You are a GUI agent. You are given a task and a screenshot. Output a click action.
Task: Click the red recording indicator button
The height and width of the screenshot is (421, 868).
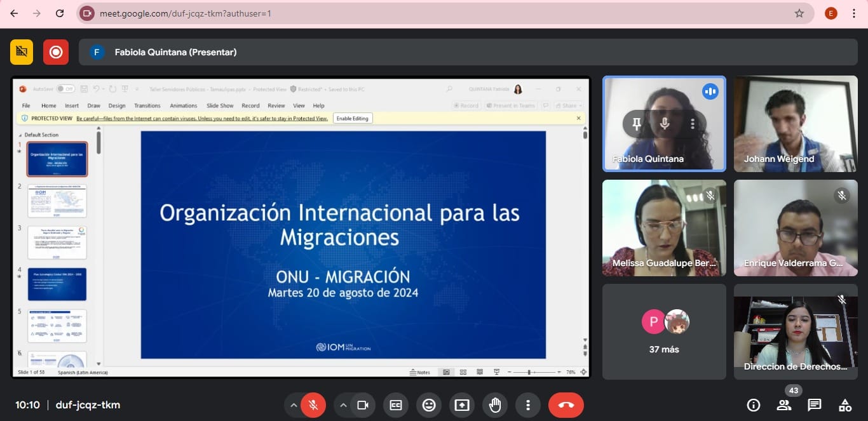pyautogui.click(x=56, y=52)
